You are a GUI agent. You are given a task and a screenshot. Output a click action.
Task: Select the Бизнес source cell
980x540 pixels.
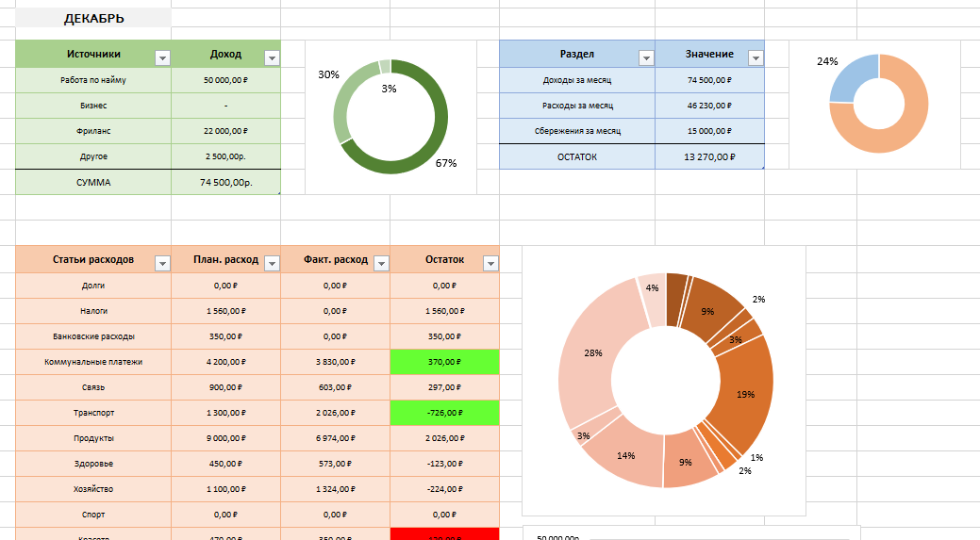pyautogui.click(x=93, y=106)
